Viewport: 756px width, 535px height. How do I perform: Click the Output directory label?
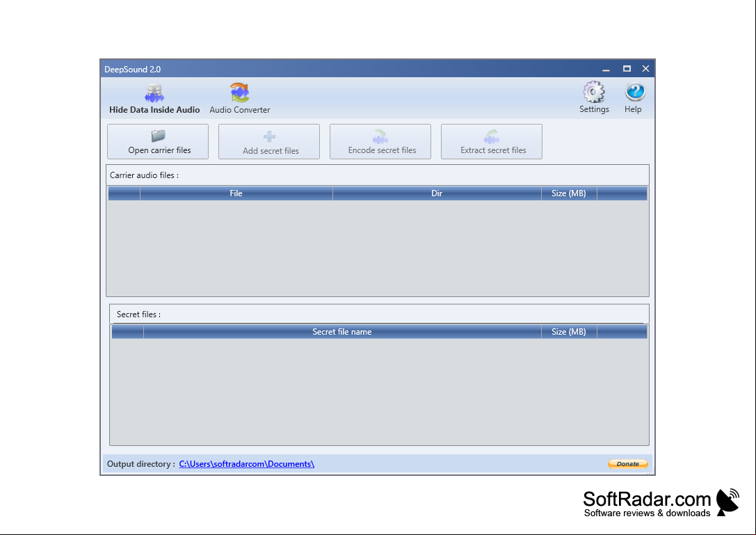(140, 463)
